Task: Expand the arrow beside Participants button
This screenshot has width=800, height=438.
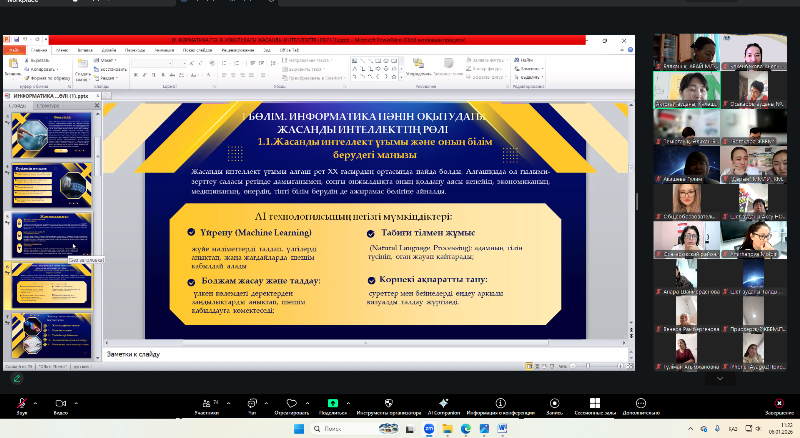Action: [x=227, y=400]
